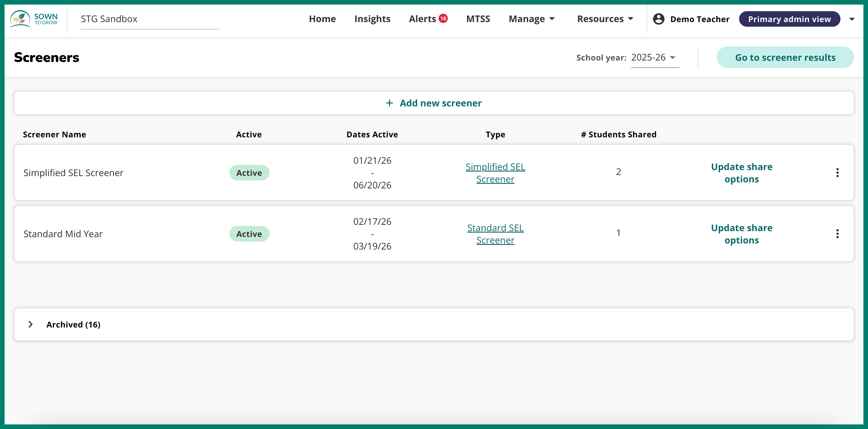The height and width of the screenshot is (429, 868).
Task: Open the three-dot menu for Standard Mid Year
Action: pos(837,234)
